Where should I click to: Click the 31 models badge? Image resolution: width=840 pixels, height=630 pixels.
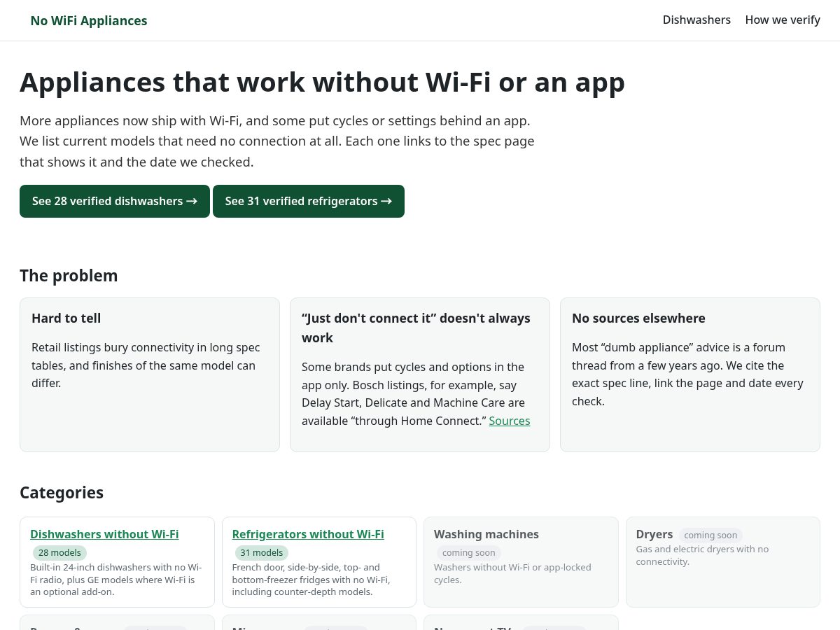pyautogui.click(x=262, y=553)
